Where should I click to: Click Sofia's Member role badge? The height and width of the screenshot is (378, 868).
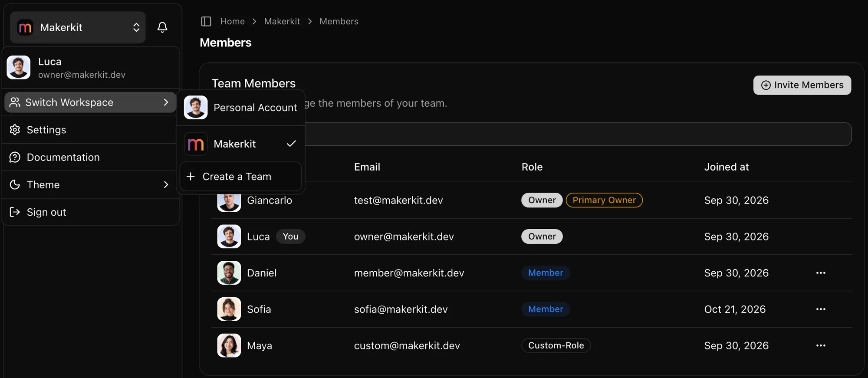click(x=546, y=309)
